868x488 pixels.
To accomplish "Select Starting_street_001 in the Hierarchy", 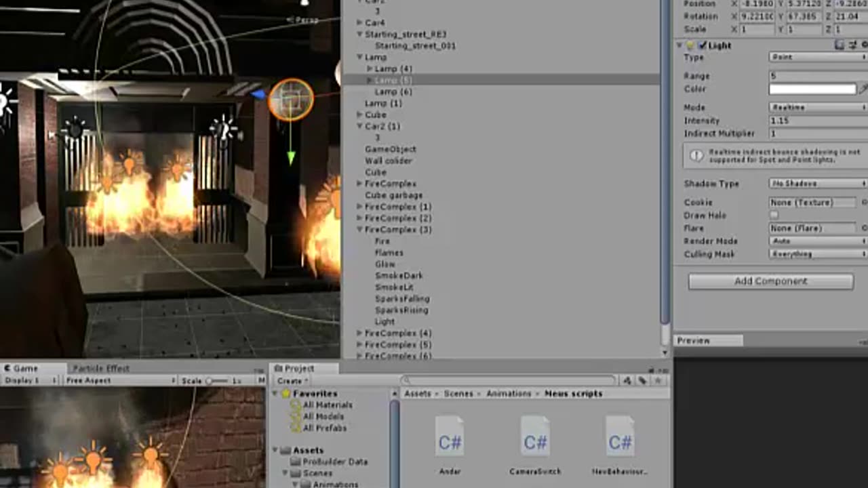I will click(415, 46).
